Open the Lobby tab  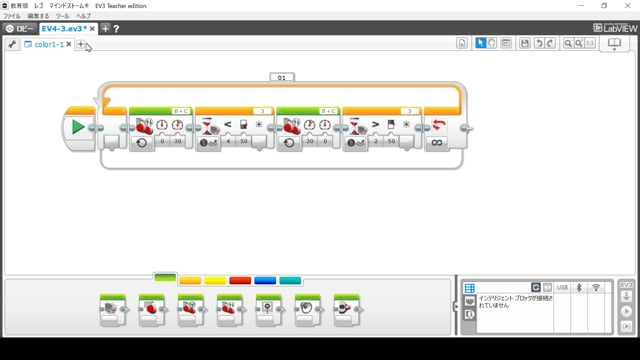[20, 29]
